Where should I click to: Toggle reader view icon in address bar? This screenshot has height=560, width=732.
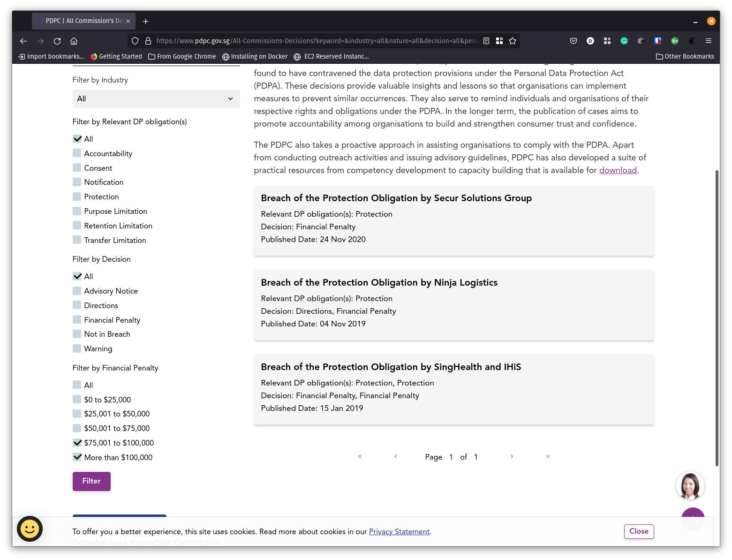point(486,41)
